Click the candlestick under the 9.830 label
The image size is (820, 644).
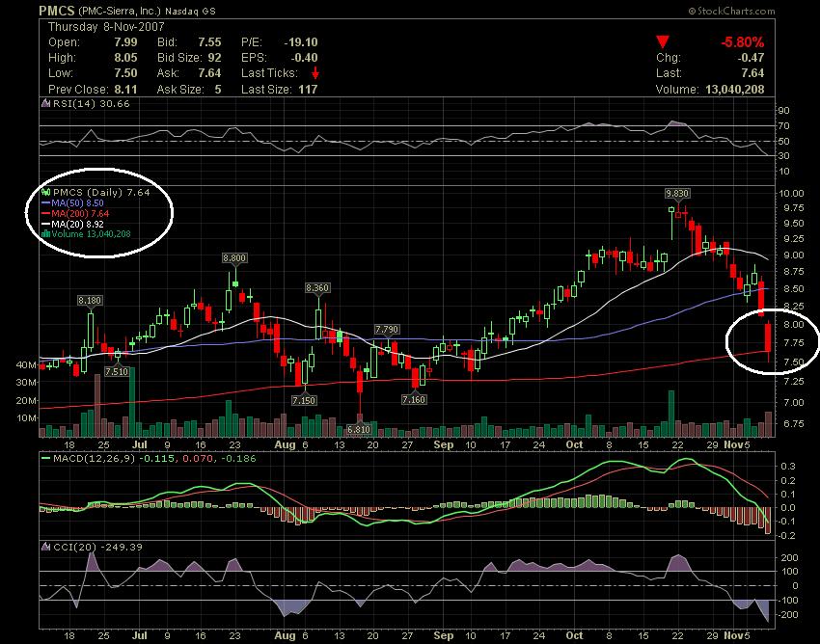(678, 214)
